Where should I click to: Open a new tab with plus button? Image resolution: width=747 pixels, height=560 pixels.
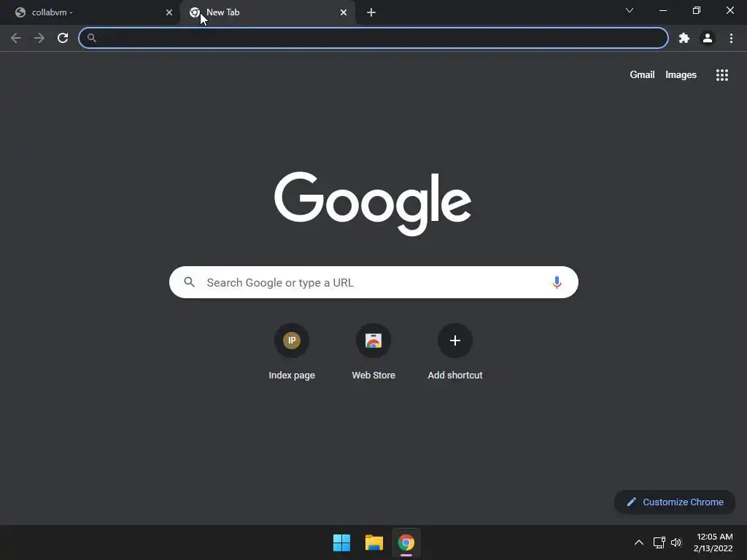pos(371,12)
